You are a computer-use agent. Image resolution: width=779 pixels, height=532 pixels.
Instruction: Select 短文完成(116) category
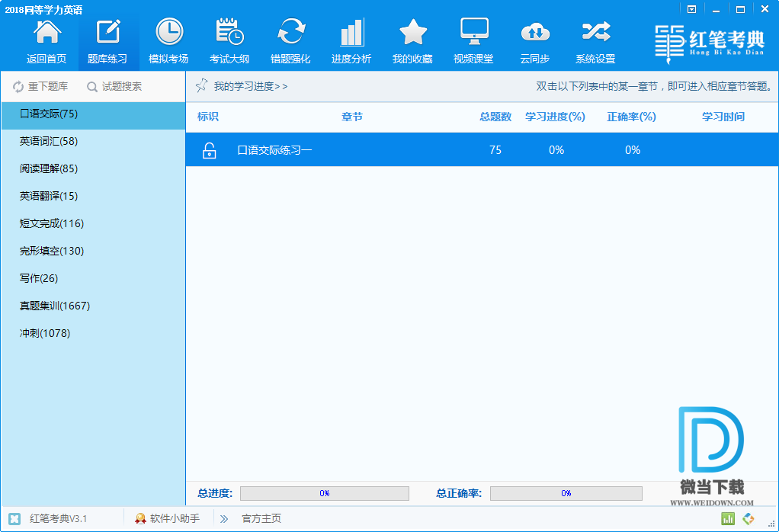point(94,223)
